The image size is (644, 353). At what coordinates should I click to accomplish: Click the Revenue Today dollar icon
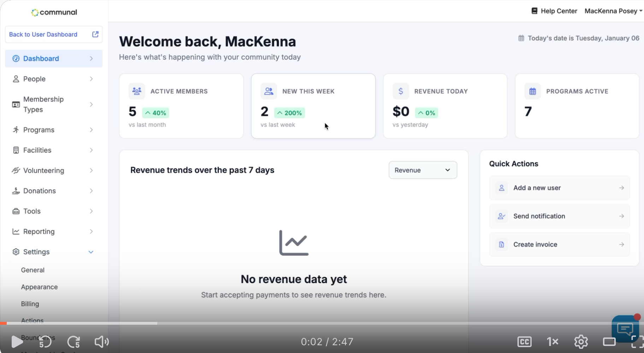click(x=400, y=91)
